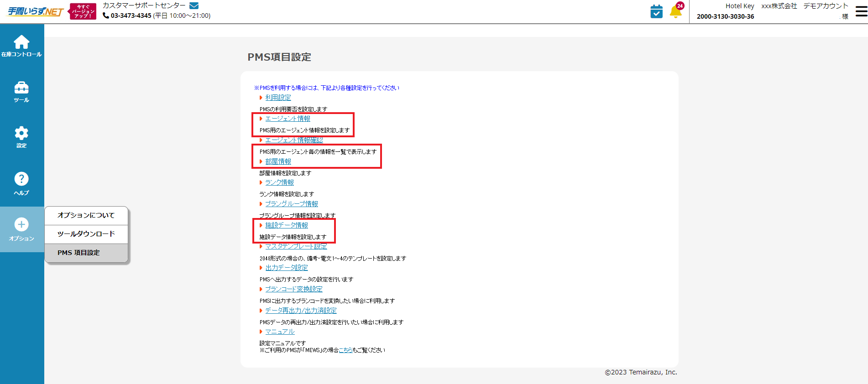Click the プランコード変換設定 link
Screen dimensions: 868x384
[293, 289]
